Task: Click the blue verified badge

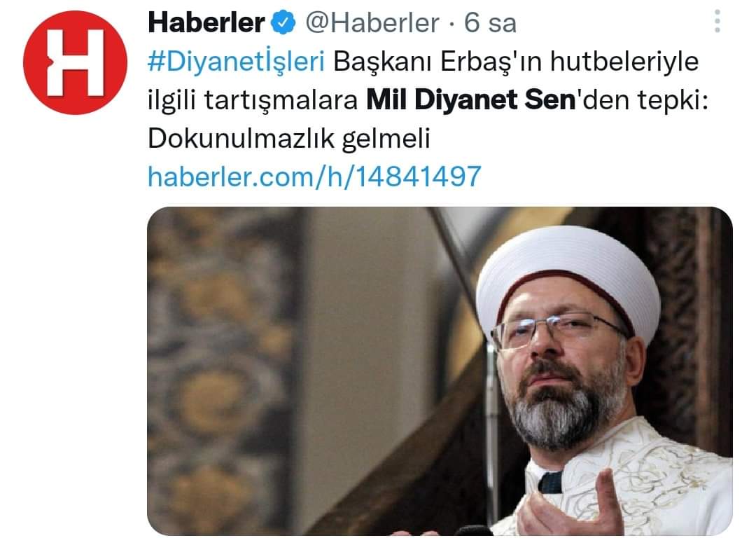Action: 283,22
